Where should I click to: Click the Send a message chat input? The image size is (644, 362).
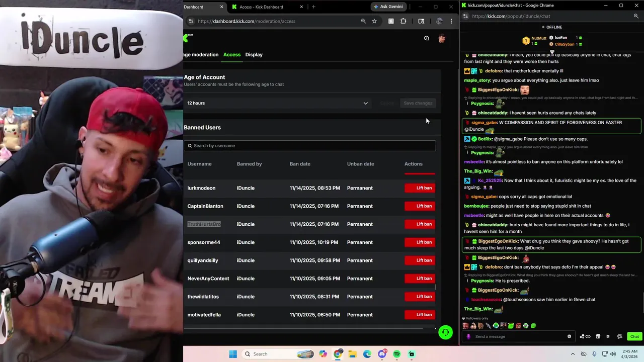520,336
